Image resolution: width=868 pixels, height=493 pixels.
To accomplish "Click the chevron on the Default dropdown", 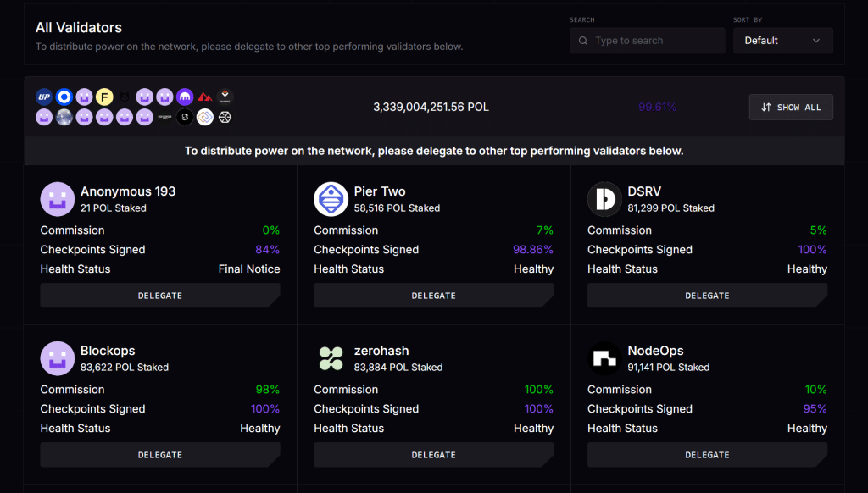I will tap(816, 41).
